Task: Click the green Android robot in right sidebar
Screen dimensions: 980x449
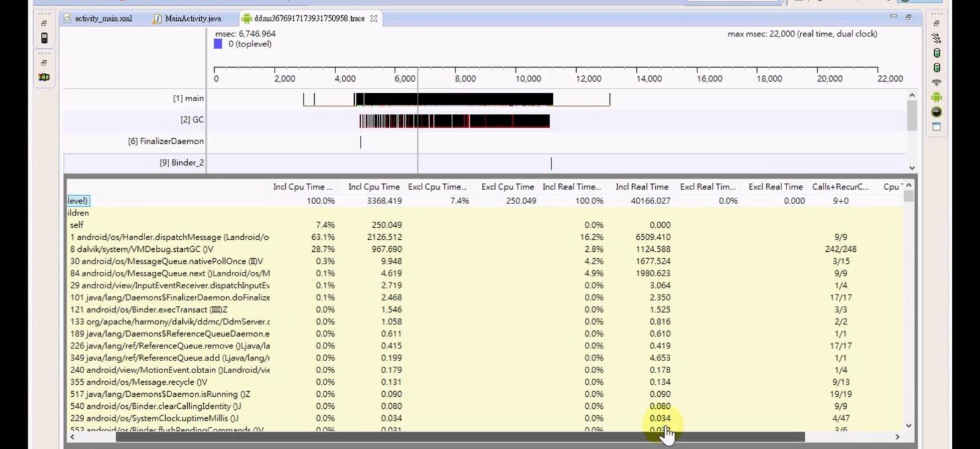Action: pyautogui.click(x=937, y=97)
